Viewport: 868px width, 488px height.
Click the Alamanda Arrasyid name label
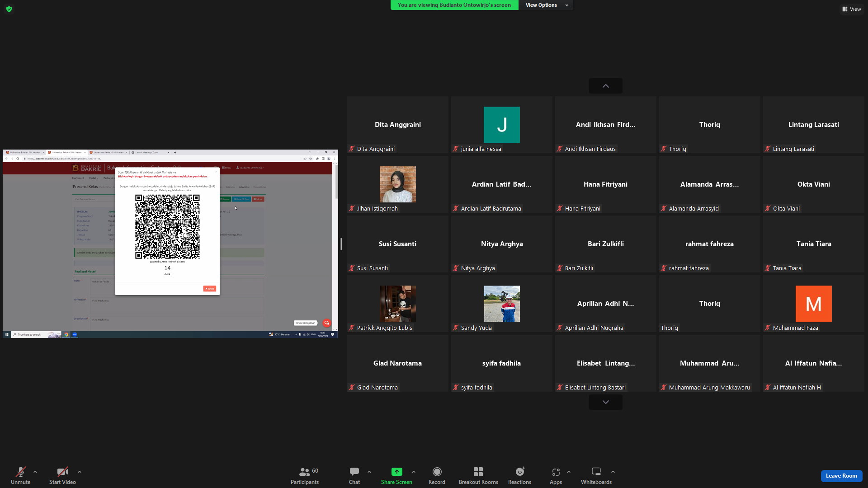pyautogui.click(x=694, y=208)
